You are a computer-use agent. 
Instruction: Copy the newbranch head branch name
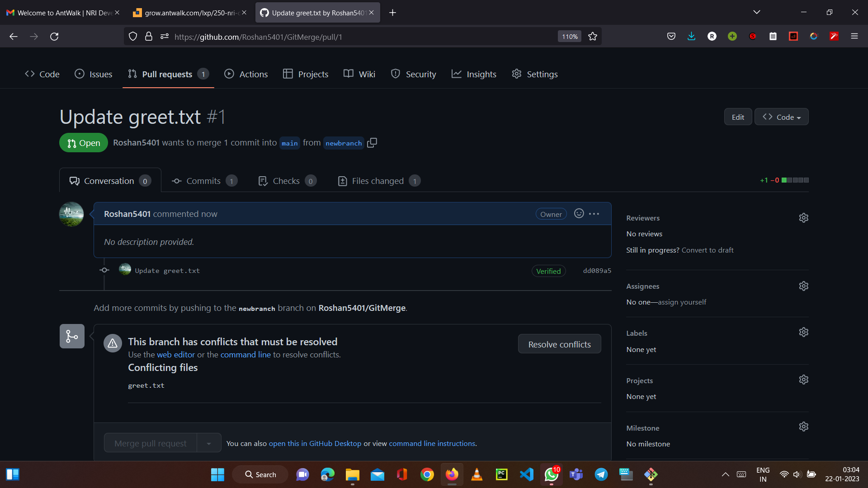[x=372, y=143]
